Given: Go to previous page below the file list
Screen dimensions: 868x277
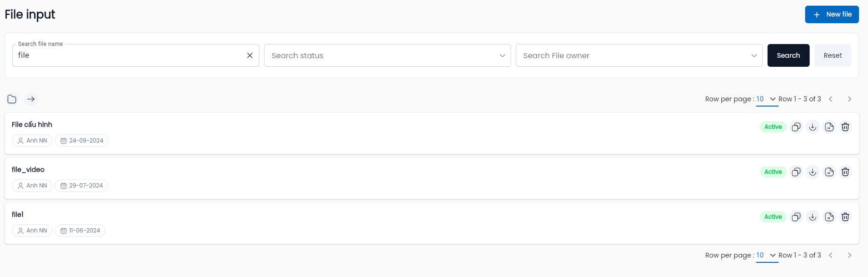Looking at the screenshot, I should coord(831,255).
